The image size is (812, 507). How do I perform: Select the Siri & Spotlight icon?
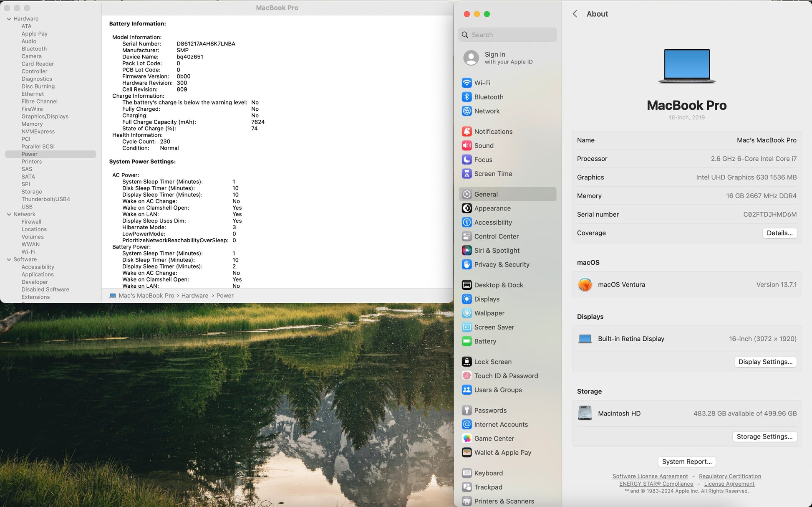click(467, 250)
